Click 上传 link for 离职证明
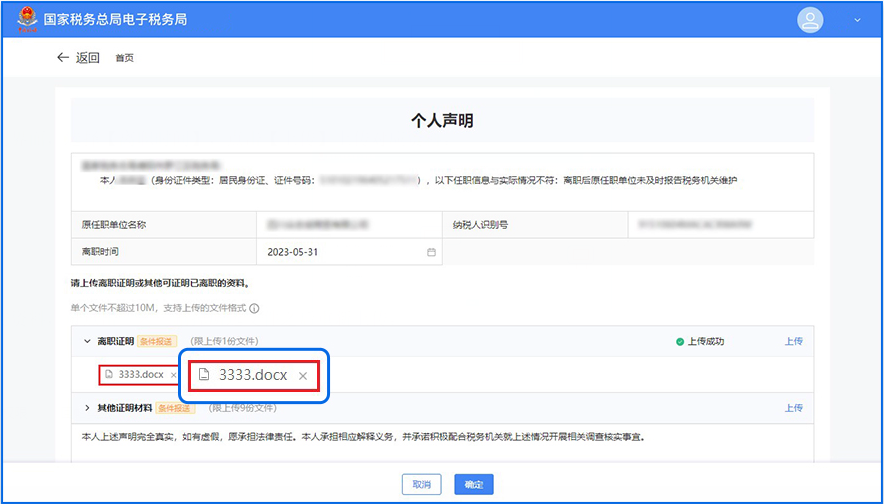This screenshot has height=504, width=884. pos(793,341)
